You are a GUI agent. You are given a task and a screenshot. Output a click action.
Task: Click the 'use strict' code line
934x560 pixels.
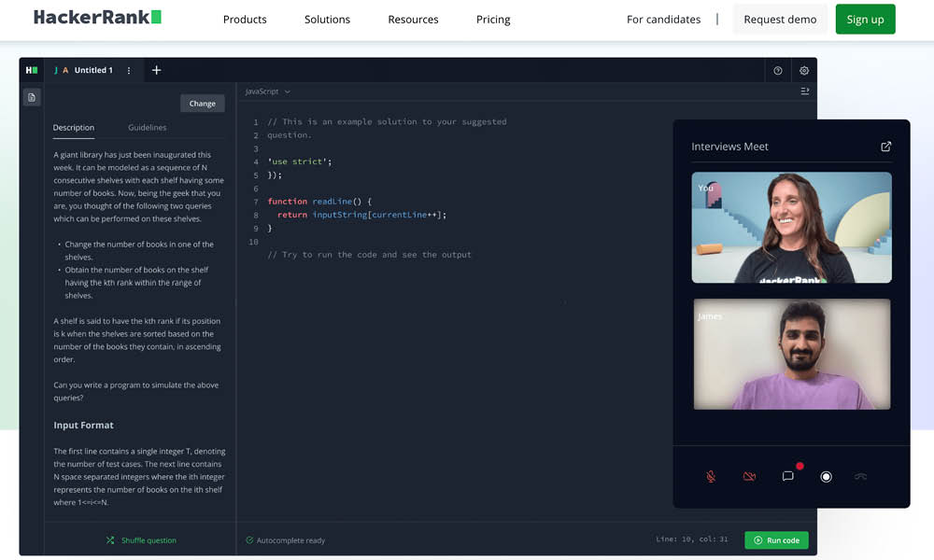(x=300, y=161)
